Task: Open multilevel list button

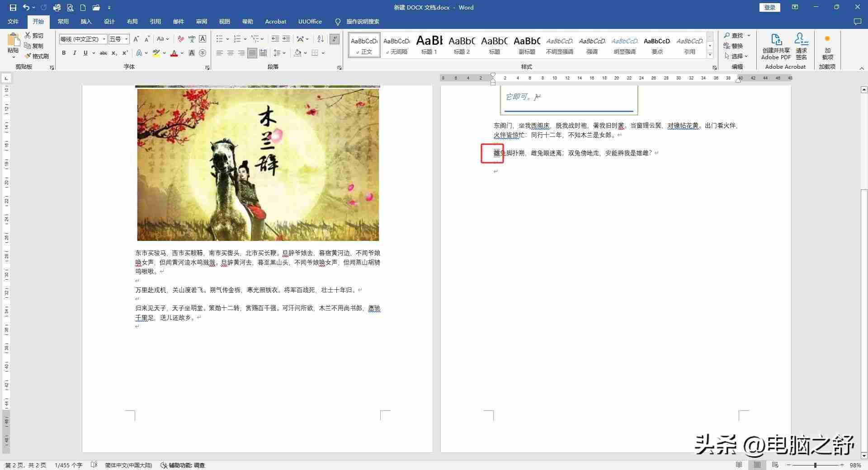Action: tap(255, 39)
